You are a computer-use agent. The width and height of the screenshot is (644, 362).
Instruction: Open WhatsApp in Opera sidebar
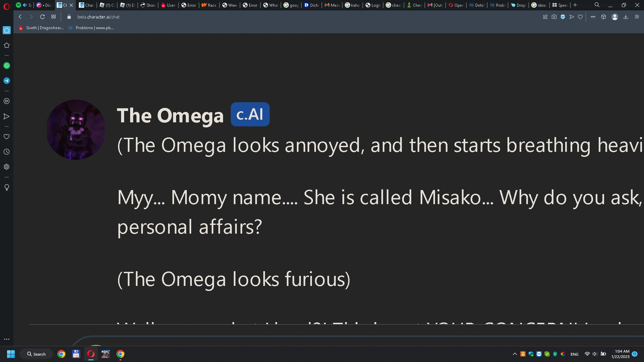click(7, 66)
